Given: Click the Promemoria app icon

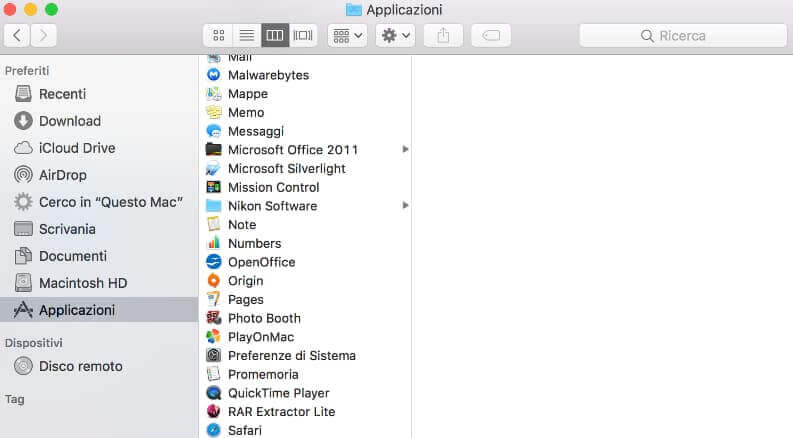Looking at the screenshot, I should (214, 374).
